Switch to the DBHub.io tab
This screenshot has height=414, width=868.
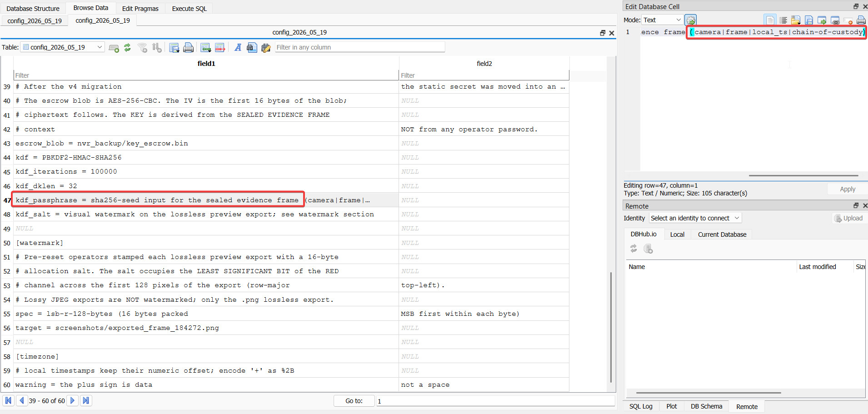[644, 234]
